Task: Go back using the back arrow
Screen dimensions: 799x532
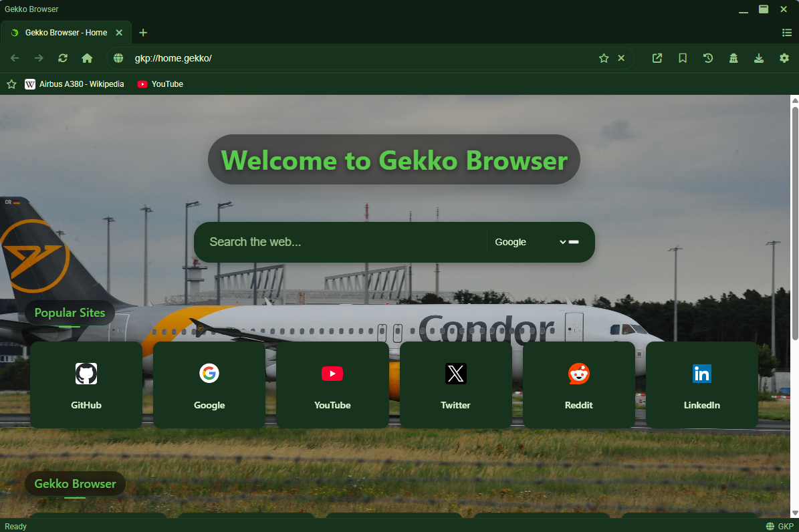Action: (15, 58)
